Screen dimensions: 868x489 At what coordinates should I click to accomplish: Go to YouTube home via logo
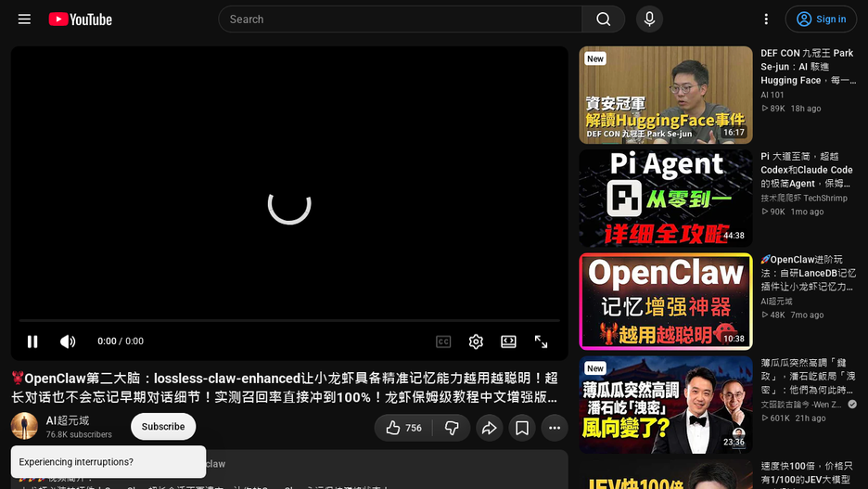point(81,19)
